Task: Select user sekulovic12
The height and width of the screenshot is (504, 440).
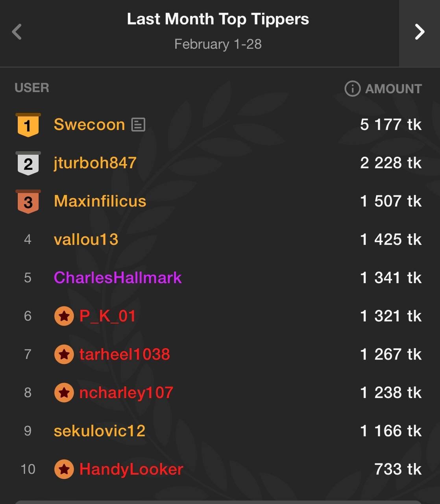Action: 100,431
